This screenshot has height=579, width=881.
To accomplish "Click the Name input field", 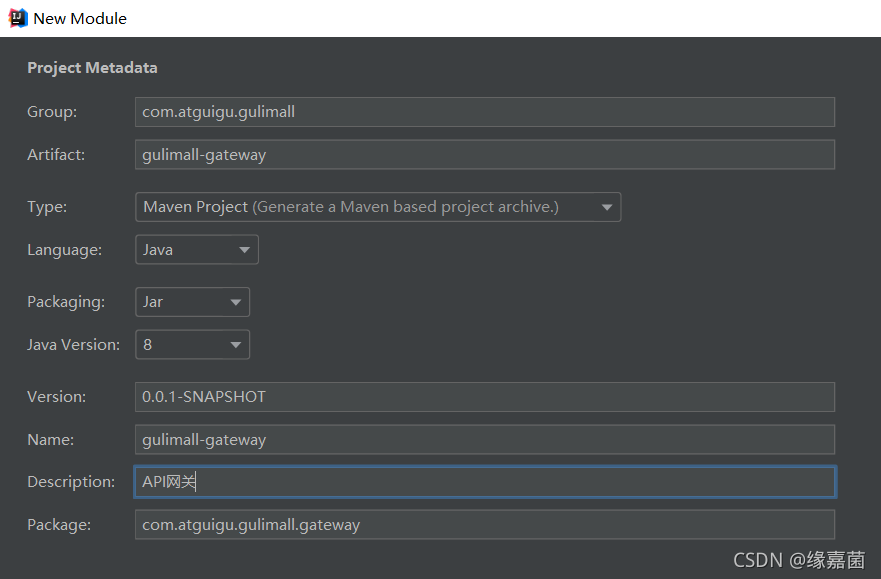I will [485, 439].
